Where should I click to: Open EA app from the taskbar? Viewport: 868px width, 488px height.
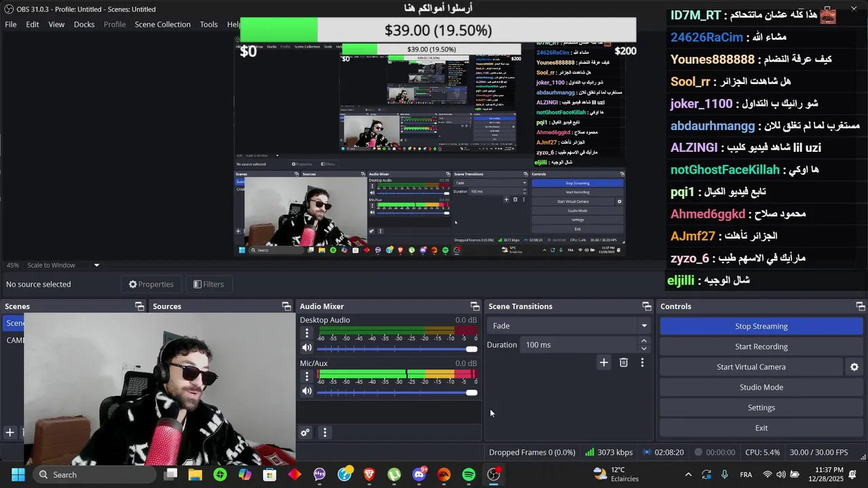click(x=443, y=474)
